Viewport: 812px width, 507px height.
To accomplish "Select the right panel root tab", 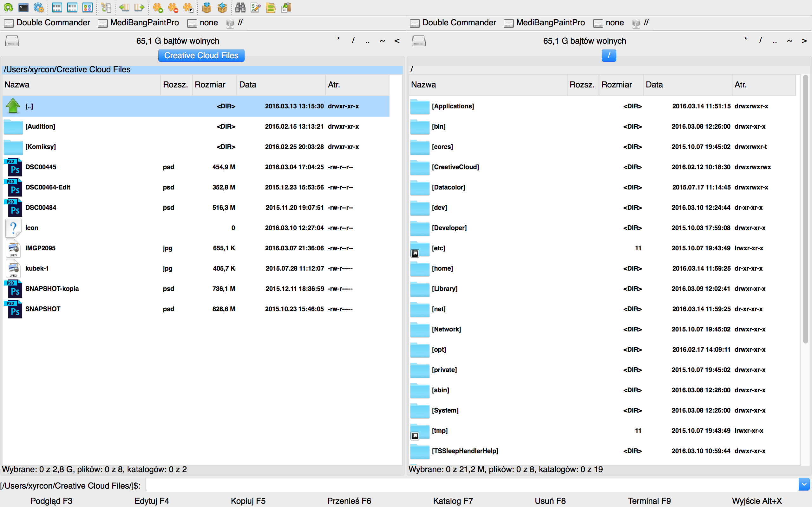I will coord(609,56).
